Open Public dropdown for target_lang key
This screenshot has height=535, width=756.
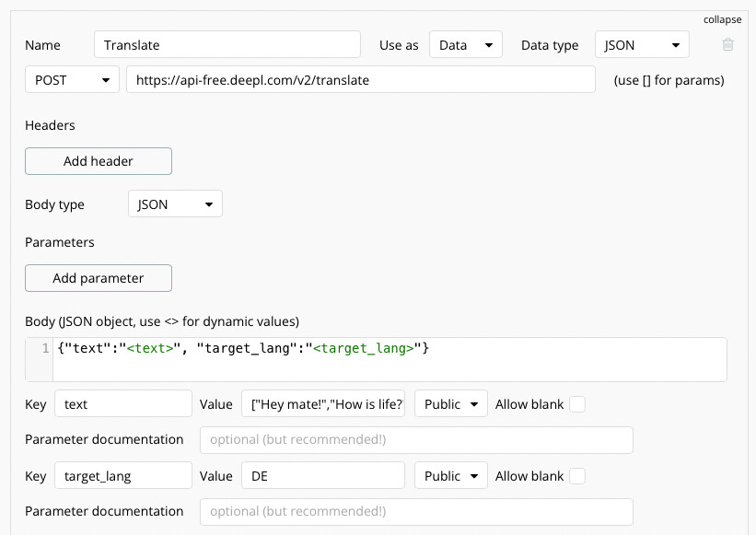(451, 476)
